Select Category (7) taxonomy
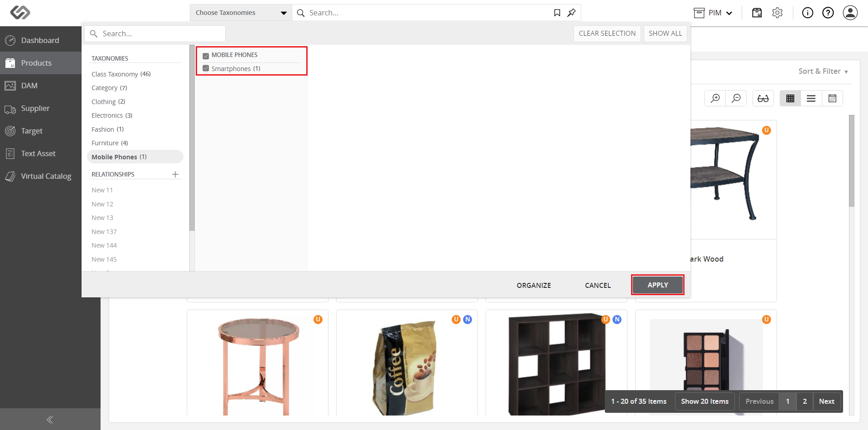This screenshot has height=430, width=868. point(109,88)
